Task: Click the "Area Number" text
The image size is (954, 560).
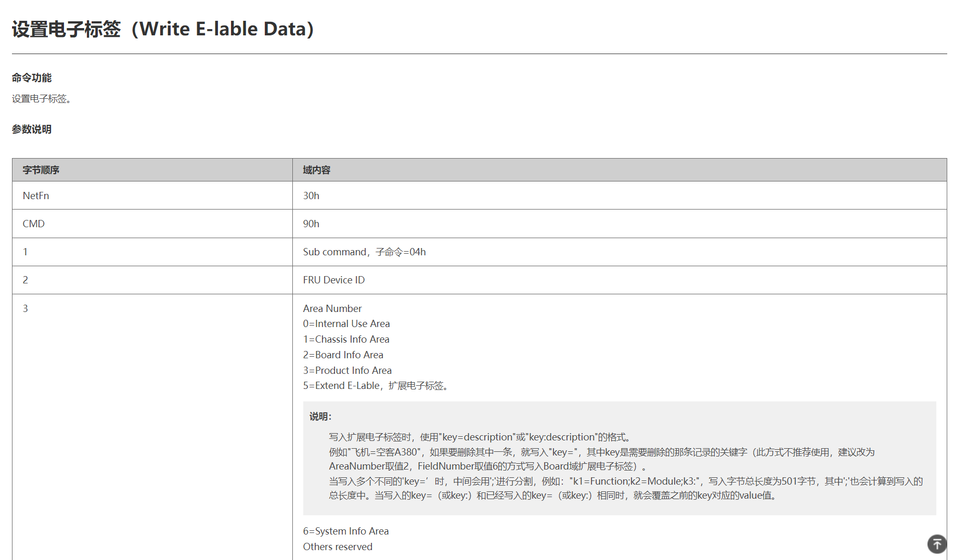Action: 332,308
